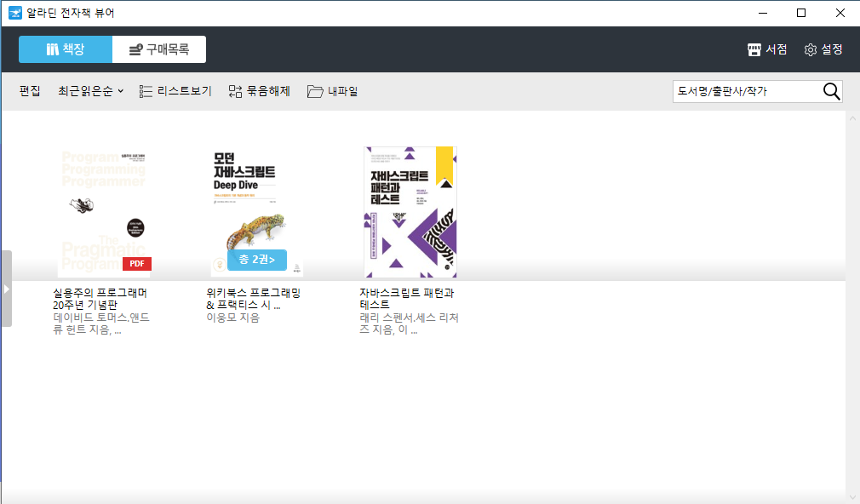Select title 실용주의 프로그래머 20주년 기념판
Image resolution: width=860 pixels, height=504 pixels.
(100, 299)
